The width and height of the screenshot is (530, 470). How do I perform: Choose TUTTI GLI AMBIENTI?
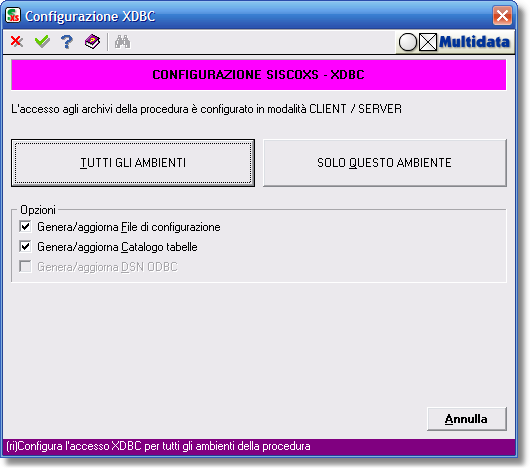pos(133,163)
